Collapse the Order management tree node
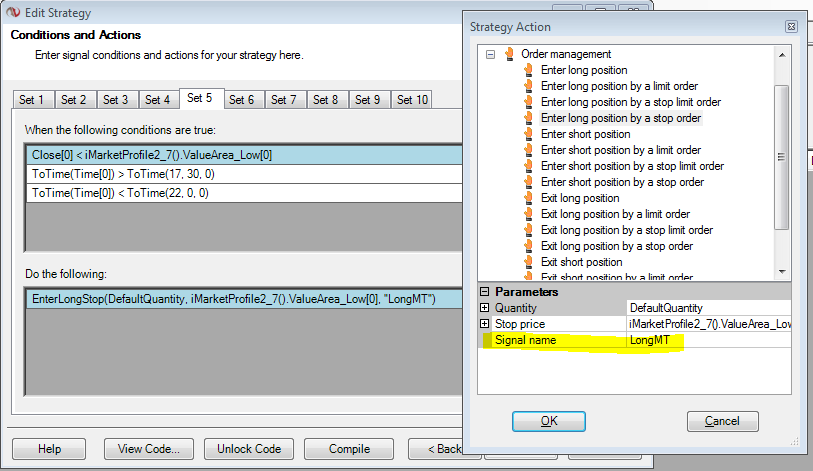 (x=490, y=54)
